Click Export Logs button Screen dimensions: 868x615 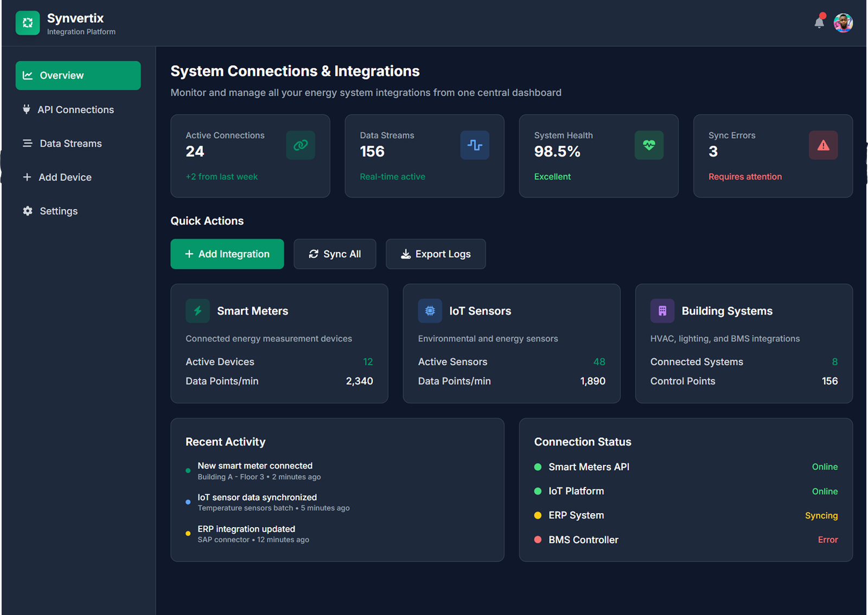pos(436,254)
